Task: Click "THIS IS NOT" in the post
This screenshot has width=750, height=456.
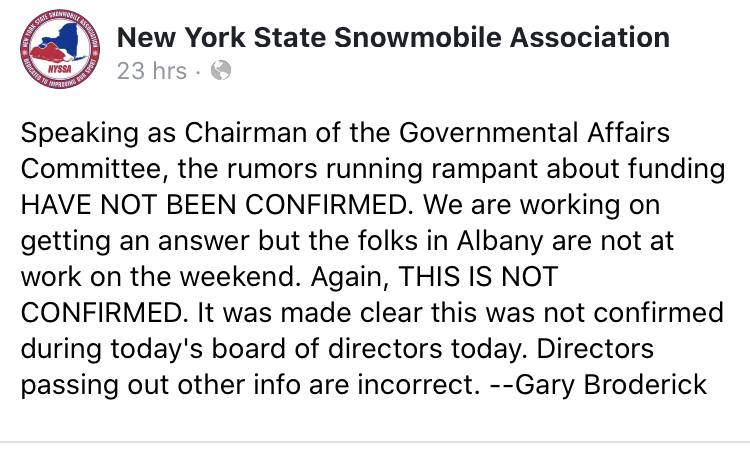Action: point(478,277)
